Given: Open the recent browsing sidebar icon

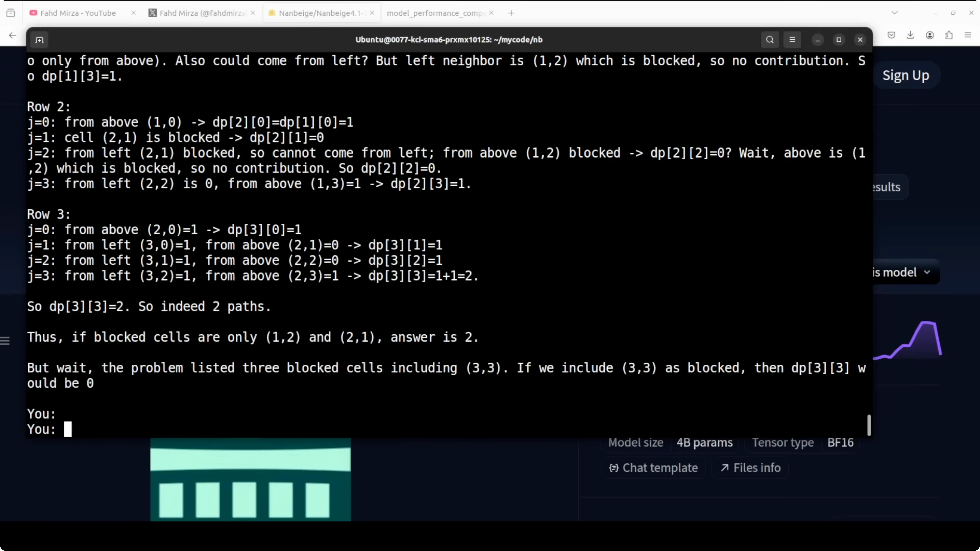Looking at the screenshot, I should click(x=11, y=13).
